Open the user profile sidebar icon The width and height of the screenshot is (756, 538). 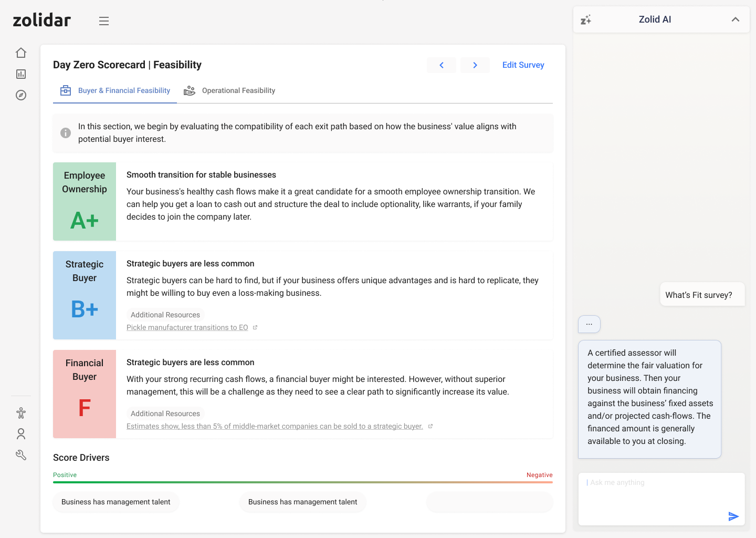click(21, 434)
